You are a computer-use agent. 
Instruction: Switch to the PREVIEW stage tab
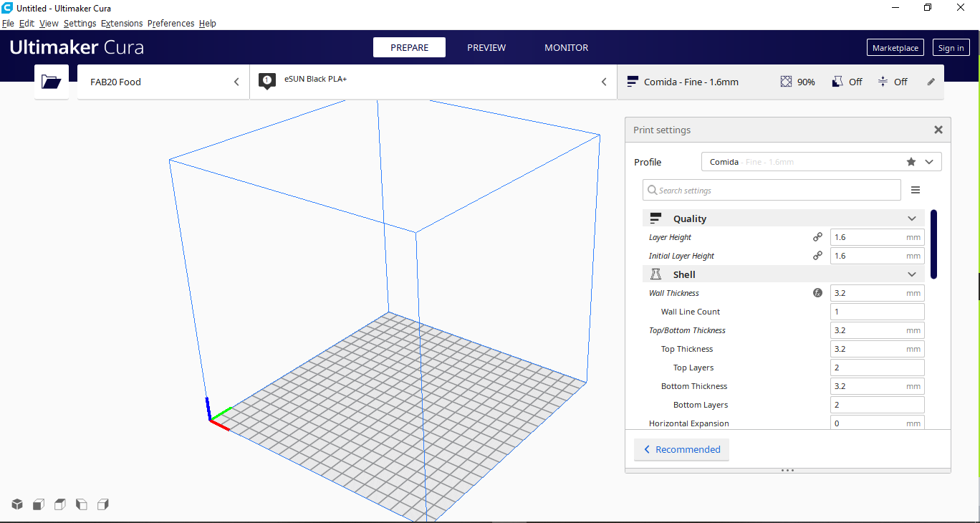coord(486,47)
